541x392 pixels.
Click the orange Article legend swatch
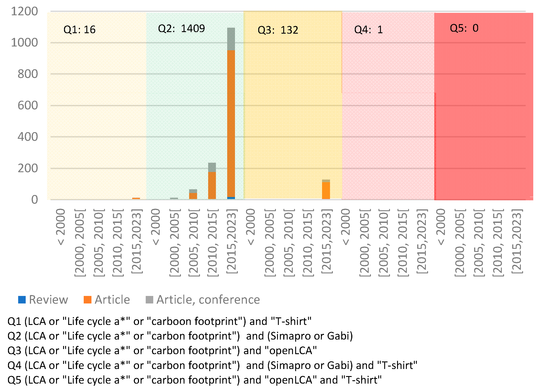(87, 300)
